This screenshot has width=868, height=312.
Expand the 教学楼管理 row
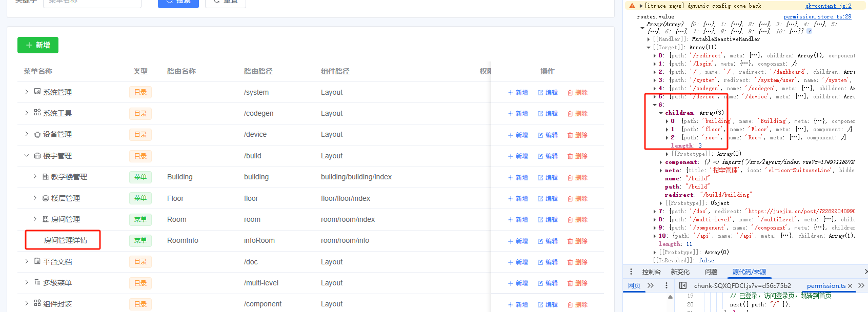coord(35,177)
